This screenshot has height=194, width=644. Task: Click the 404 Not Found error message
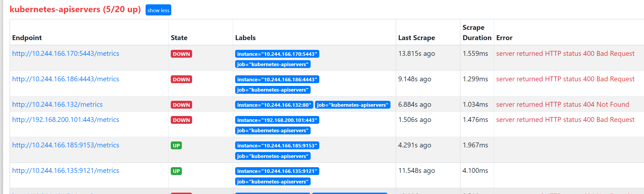click(563, 104)
